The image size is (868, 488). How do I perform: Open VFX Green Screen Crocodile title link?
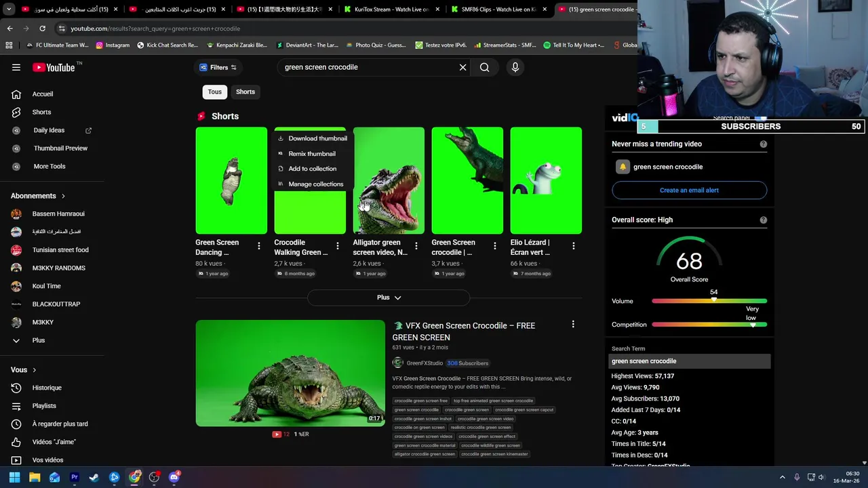click(x=464, y=331)
